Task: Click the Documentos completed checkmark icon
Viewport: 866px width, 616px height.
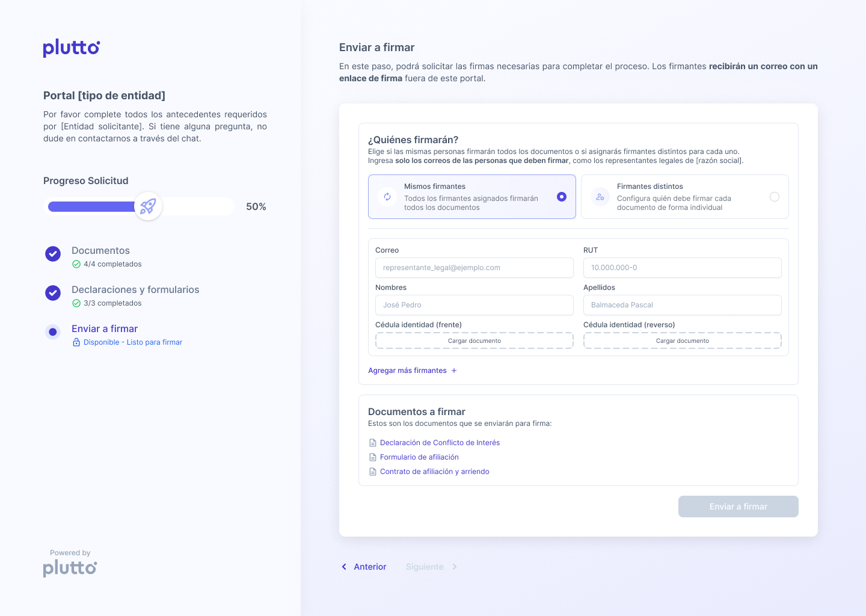Action: coord(53,254)
